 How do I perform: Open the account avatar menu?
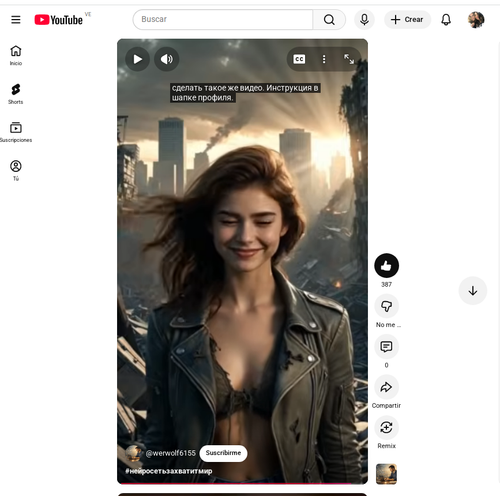(x=476, y=20)
